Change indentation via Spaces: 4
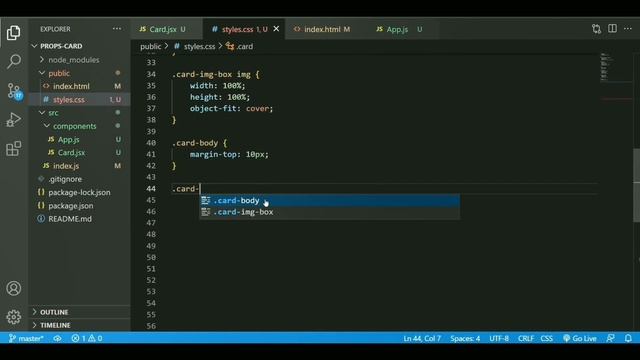This screenshot has width=640, height=360. pyautogui.click(x=465, y=338)
